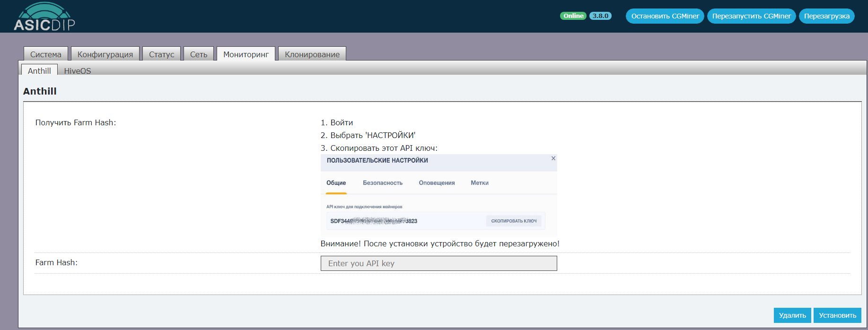Open the Клонирование tab
This screenshot has height=330, width=868.
[x=312, y=54]
